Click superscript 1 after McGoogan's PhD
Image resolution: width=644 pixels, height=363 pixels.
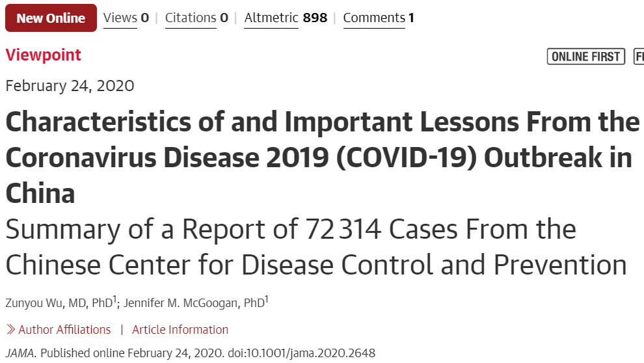(x=266, y=299)
